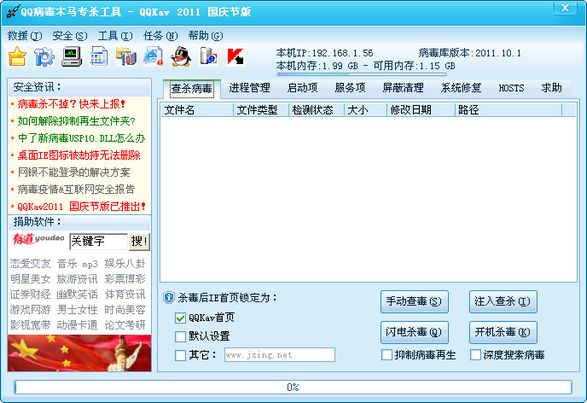Click the 关键字 search input field
587x403 pixels.
tap(99, 241)
